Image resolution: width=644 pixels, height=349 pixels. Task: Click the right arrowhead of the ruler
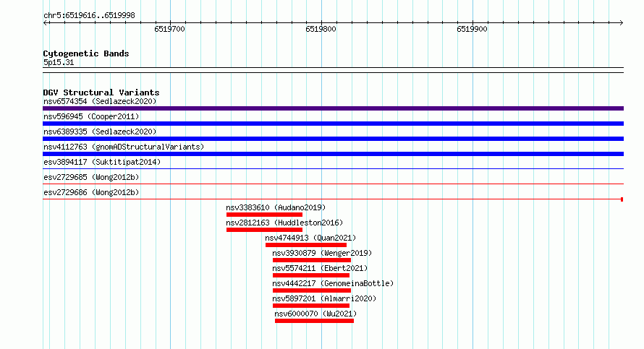[x=622, y=23]
